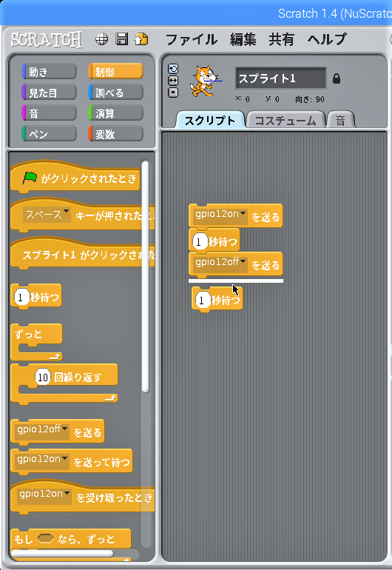Click the 1 value in stacked 秒待つ script block
392x570 pixels.
(x=199, y=241)
